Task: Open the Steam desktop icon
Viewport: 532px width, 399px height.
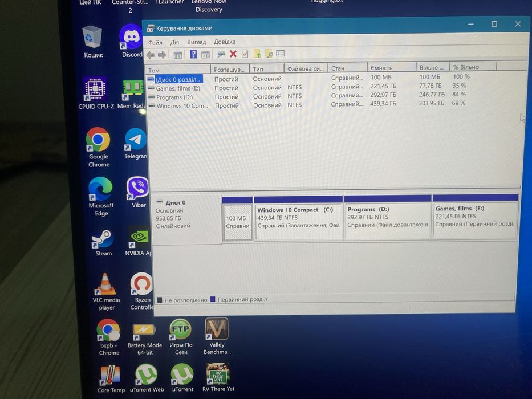Action: (x=103, y=243)
